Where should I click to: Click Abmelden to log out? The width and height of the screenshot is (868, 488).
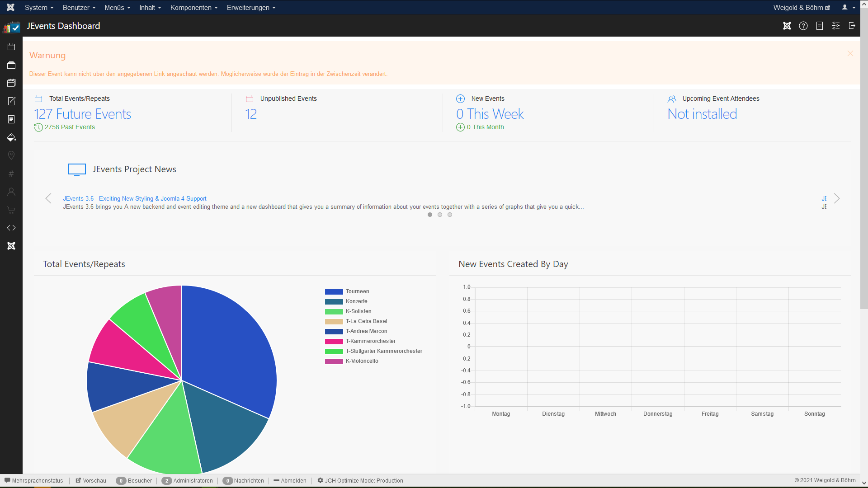(x=290, y=480)
